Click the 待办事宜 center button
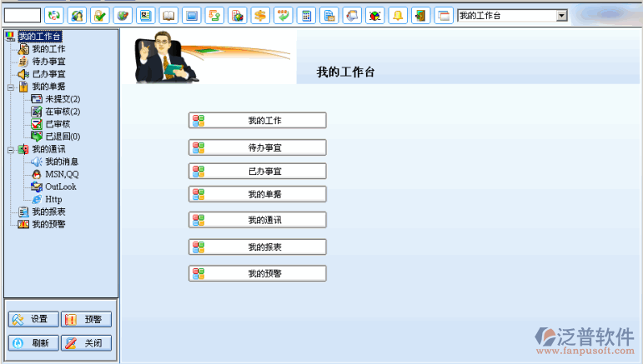Screen dimensions: 643x364 click(258, 147)
